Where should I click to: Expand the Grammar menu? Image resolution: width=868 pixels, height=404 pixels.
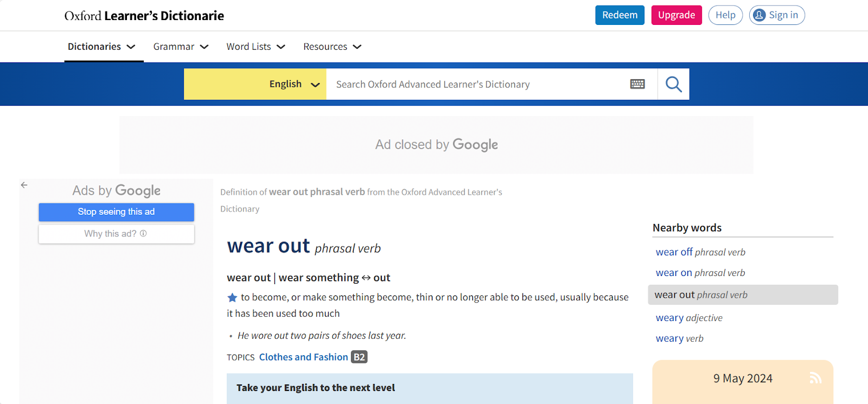(x=181, y=47)
